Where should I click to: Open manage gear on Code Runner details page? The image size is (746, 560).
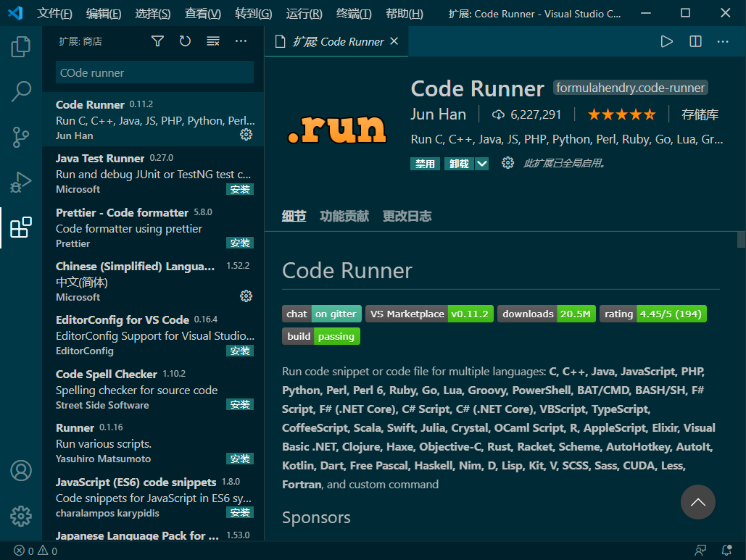click(x=507, y=163)
